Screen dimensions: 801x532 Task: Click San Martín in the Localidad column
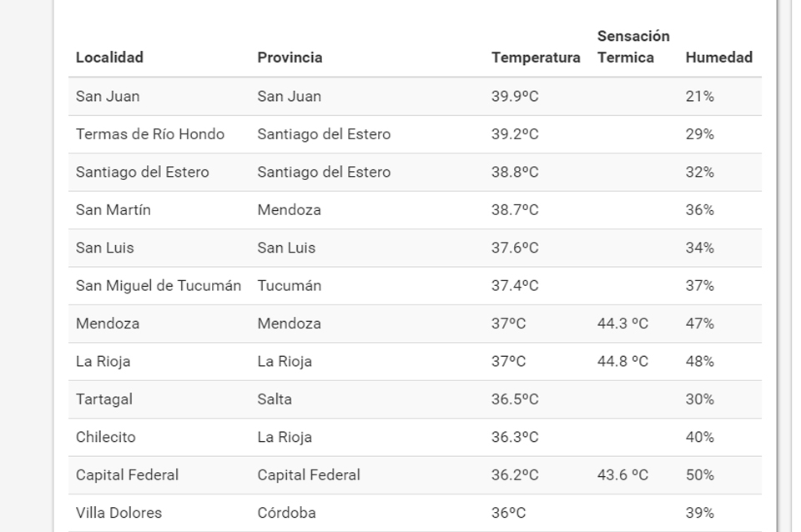(x=113, y=210)
